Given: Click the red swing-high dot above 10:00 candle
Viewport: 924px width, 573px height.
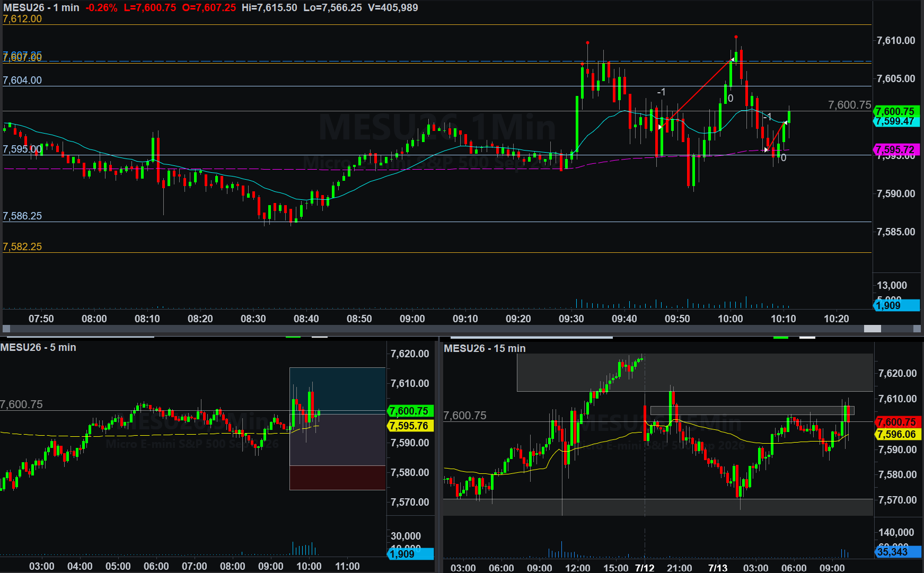Looking at the screenshot, I should [x=736, y=37].
